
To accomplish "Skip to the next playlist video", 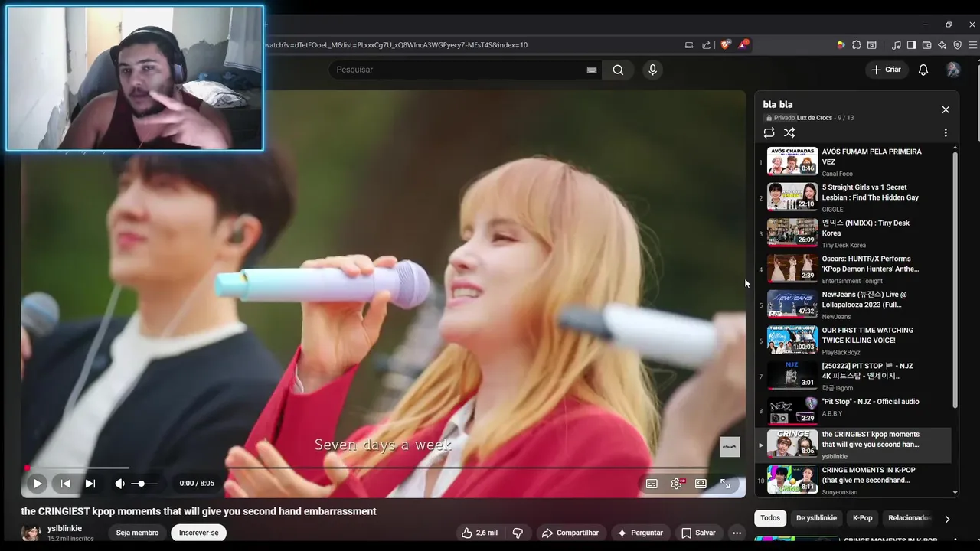I will [90, 484].
